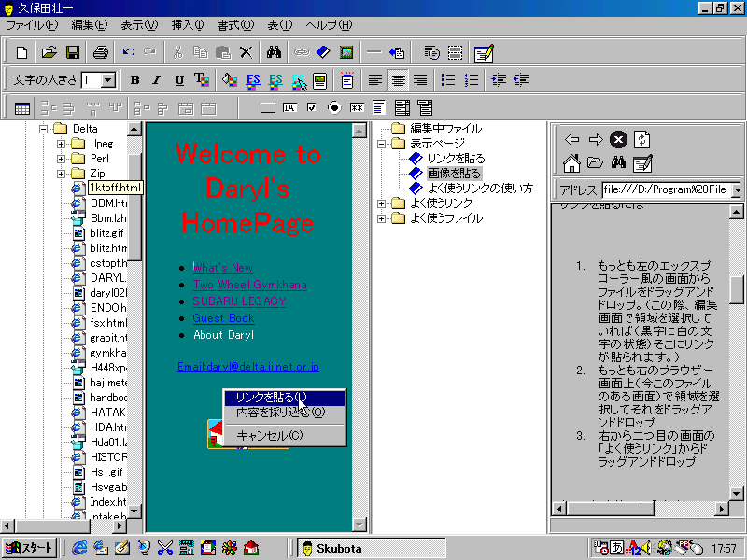Click the Two Wheel Gymkhana link
The height and width of the screenshot is (560, 747).
249,285
